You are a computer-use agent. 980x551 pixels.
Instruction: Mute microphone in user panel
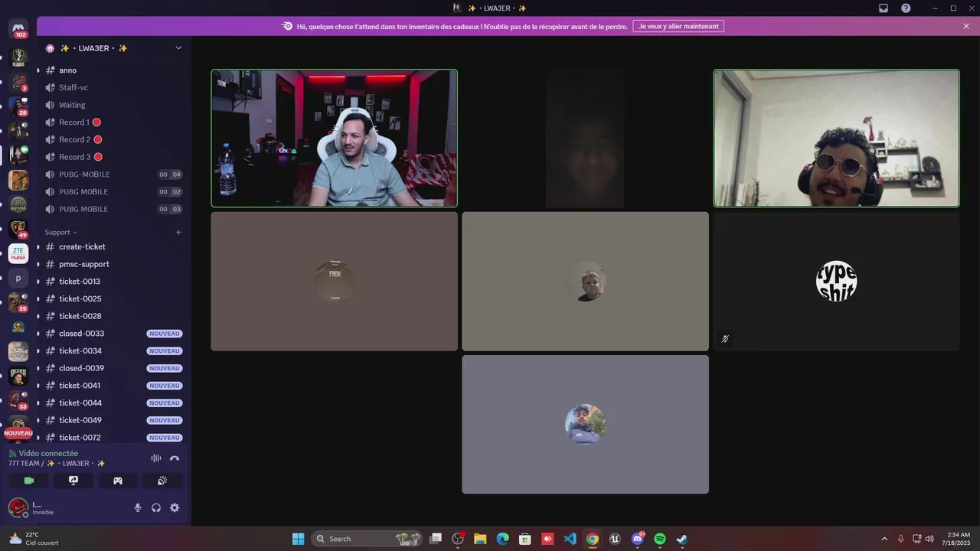[138, 507]
